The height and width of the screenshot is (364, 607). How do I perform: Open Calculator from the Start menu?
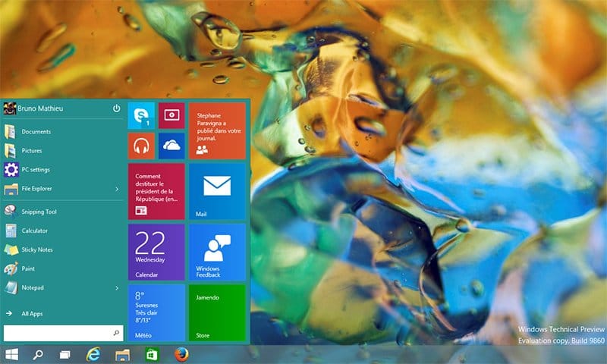pyautogui.click(x=63, y=231)
